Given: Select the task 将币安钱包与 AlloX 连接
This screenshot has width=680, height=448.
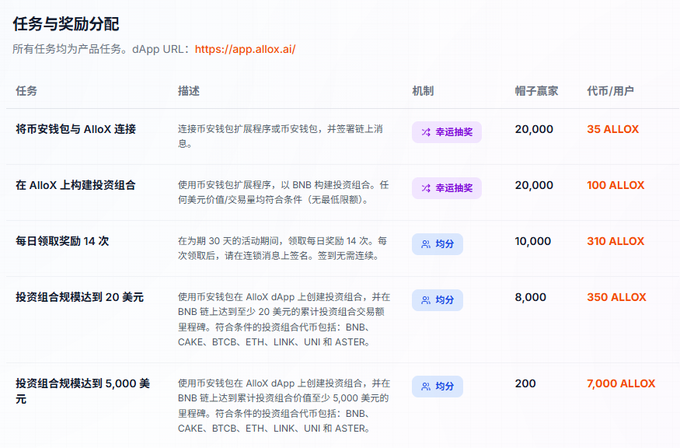Looking at the screenshot, I should tap(76, 129).
